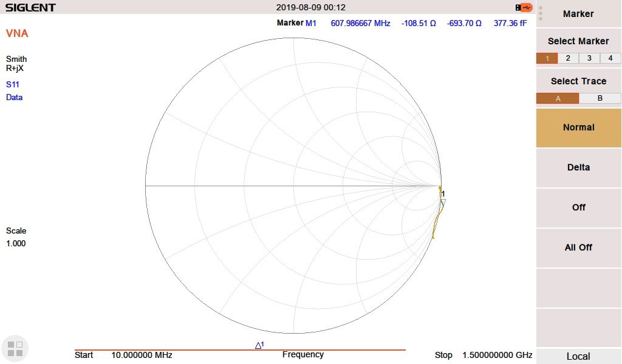The image size is (622, 364).
Task: Click the three-dot handle beside Marker title
Action: pyautogui.click(x=541, y=14)
